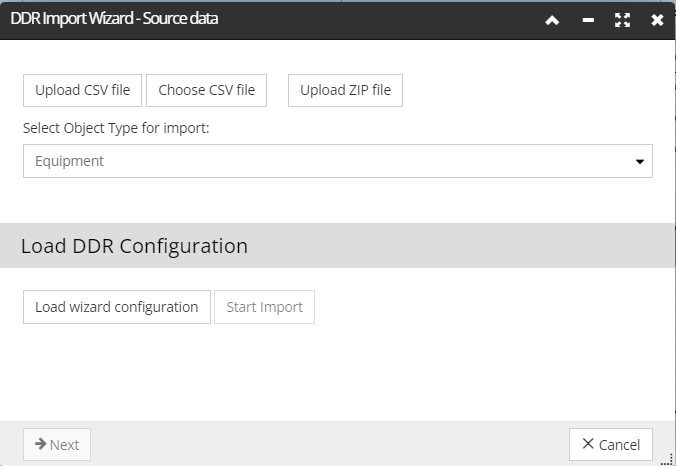This screenshot has height=466, width=676.
Task: Click the X icon on the Cancel button
Action: pyautogui.click(x=588, y=443)
